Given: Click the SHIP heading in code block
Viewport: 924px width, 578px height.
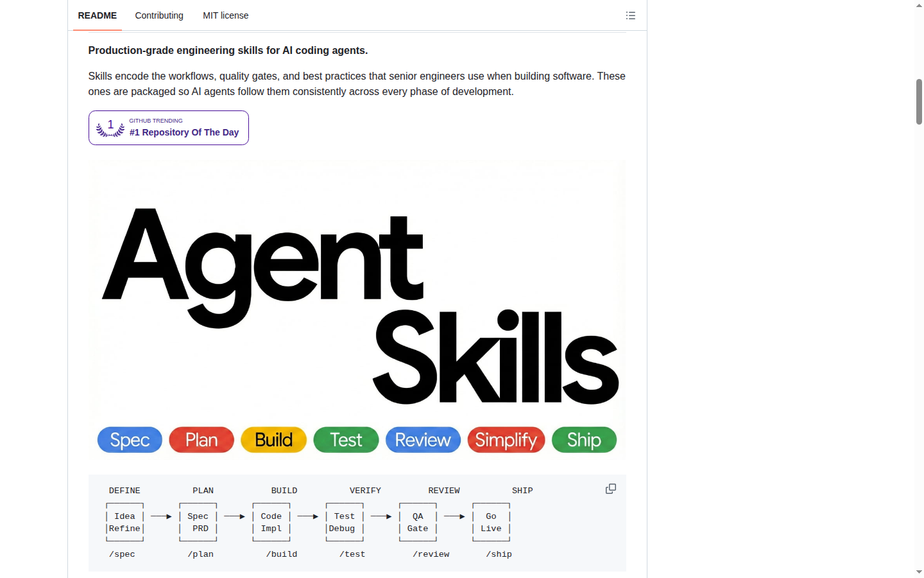Looking at the screenshot, I should tap(522, 491).
